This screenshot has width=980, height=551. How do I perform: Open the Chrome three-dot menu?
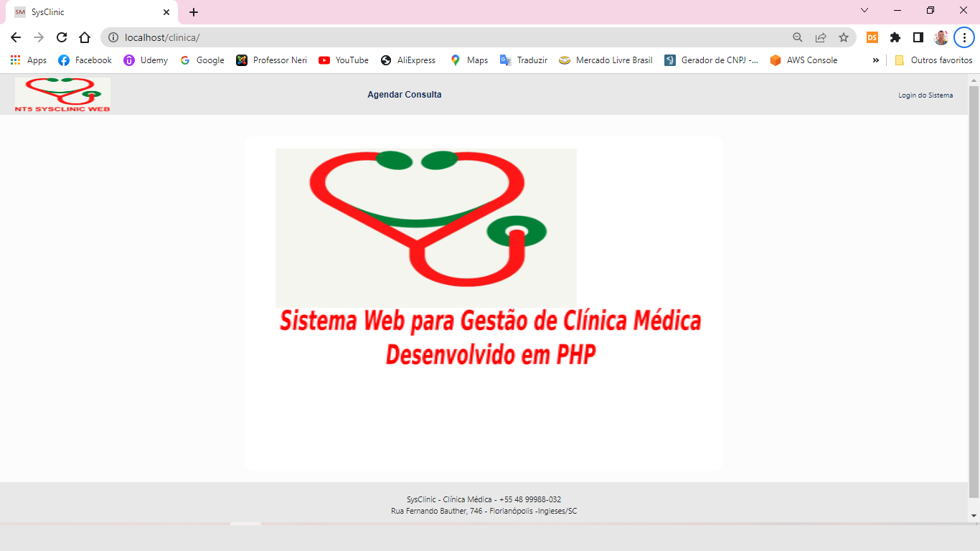pyautogui.click(x=964, y=37)
